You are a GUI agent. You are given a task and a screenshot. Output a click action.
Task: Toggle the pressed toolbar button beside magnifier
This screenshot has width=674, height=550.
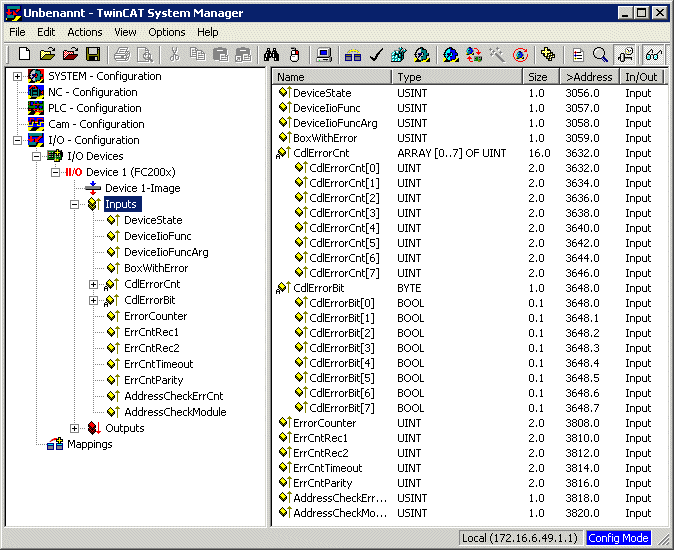(x=625, y=55)
